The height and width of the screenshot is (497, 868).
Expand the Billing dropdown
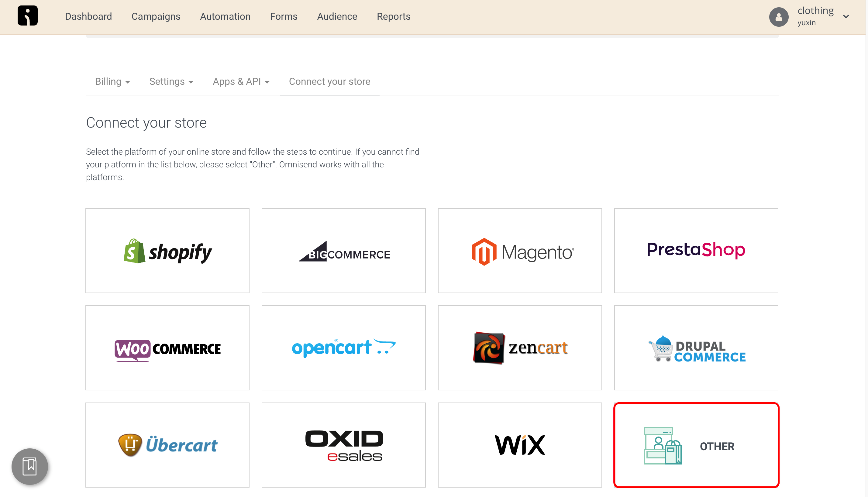coord(112,82)
